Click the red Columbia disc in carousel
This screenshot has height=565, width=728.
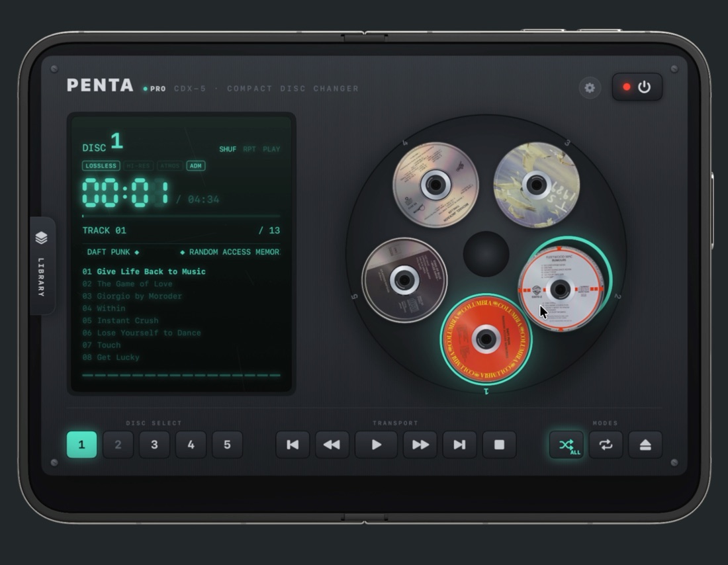tap(486, 339)
